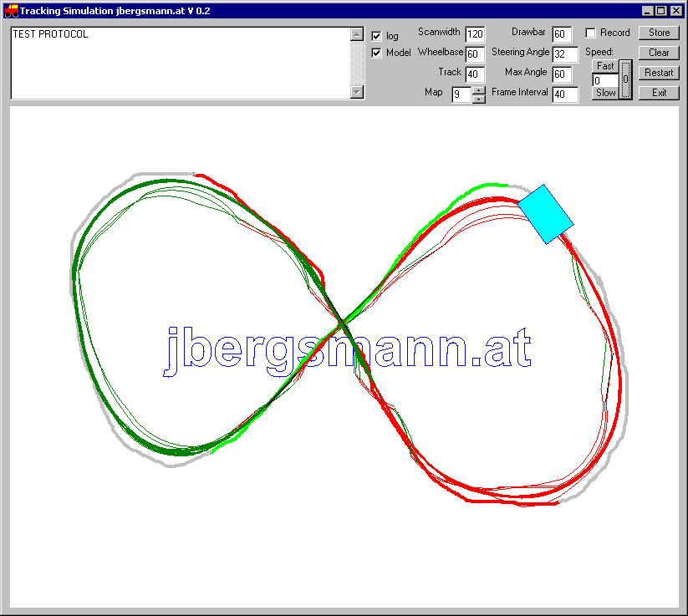Image resolution: width=688 pixels, height=616 pixels.
Task: Focus the Steering Angle input field
Action: click(565, 54)
